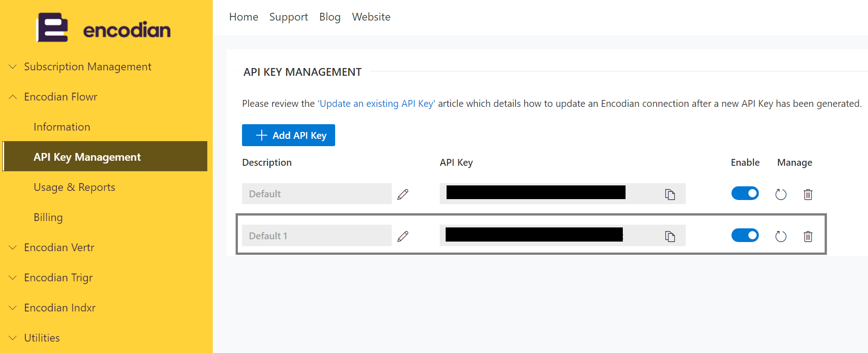Click the Encodian logo icon

click(53, 27)
